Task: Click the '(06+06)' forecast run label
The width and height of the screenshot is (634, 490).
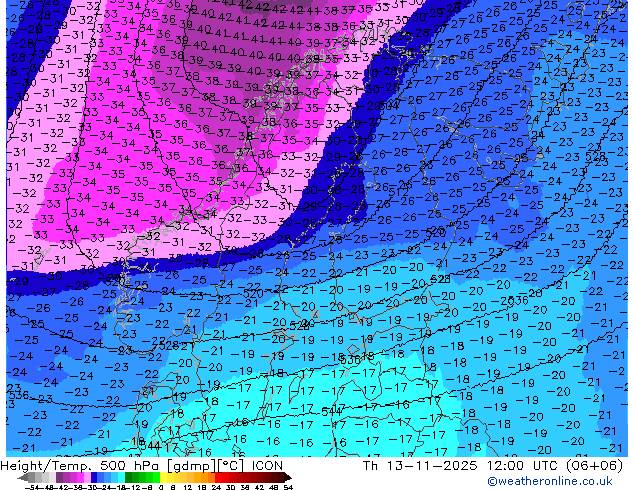Action: coord(594,466)
